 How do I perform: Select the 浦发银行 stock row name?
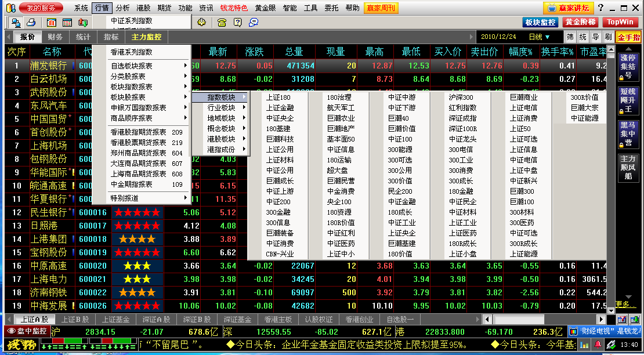click(49, 66)
